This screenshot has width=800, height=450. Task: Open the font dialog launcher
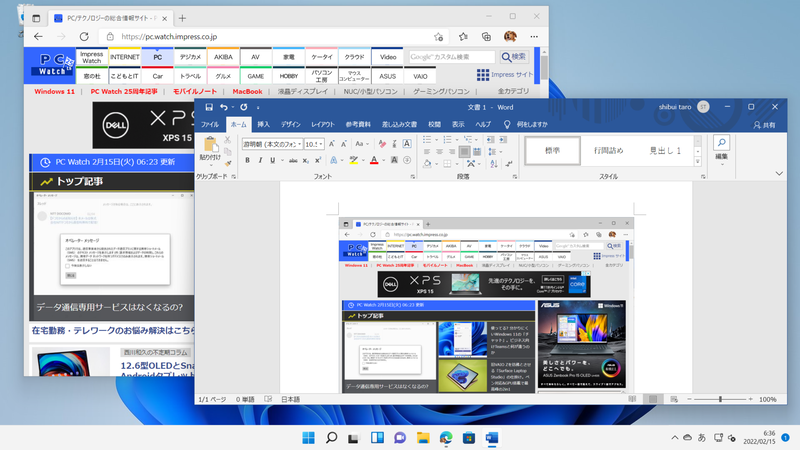413,177
